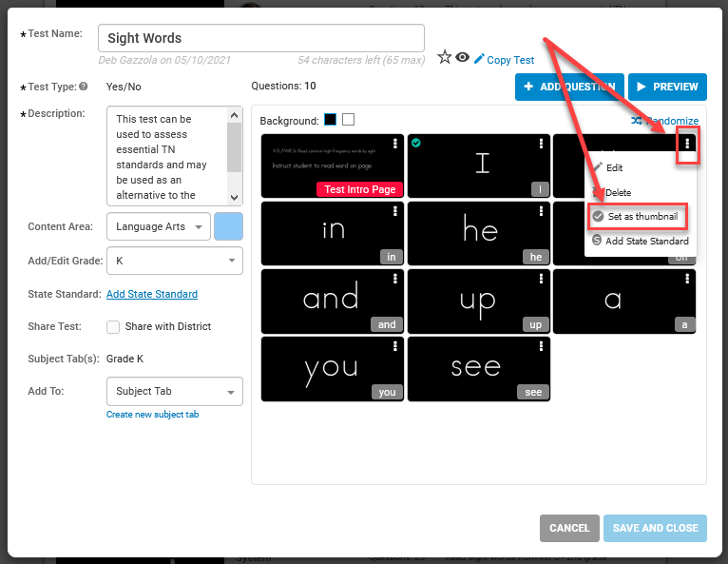
Task: Check the Share with District checkbox
Action: pyautogui.click(x=113, y=327)
